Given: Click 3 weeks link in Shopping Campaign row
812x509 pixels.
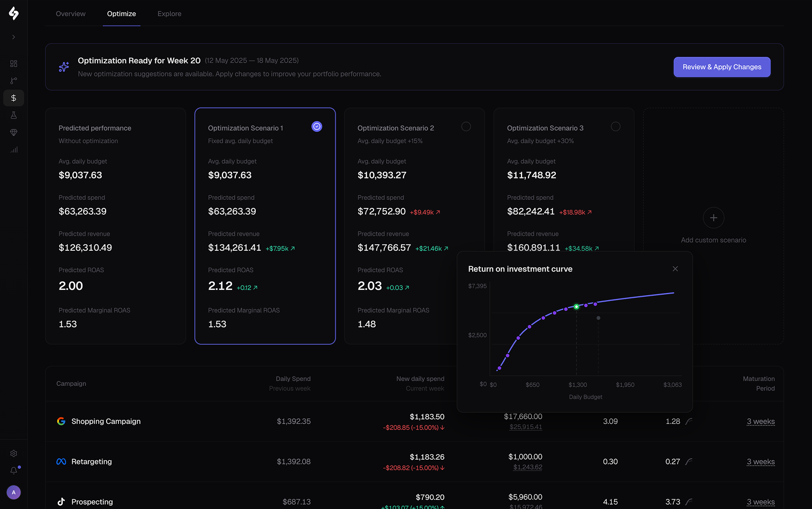Looking at the screenshot, I should [761, 422].
